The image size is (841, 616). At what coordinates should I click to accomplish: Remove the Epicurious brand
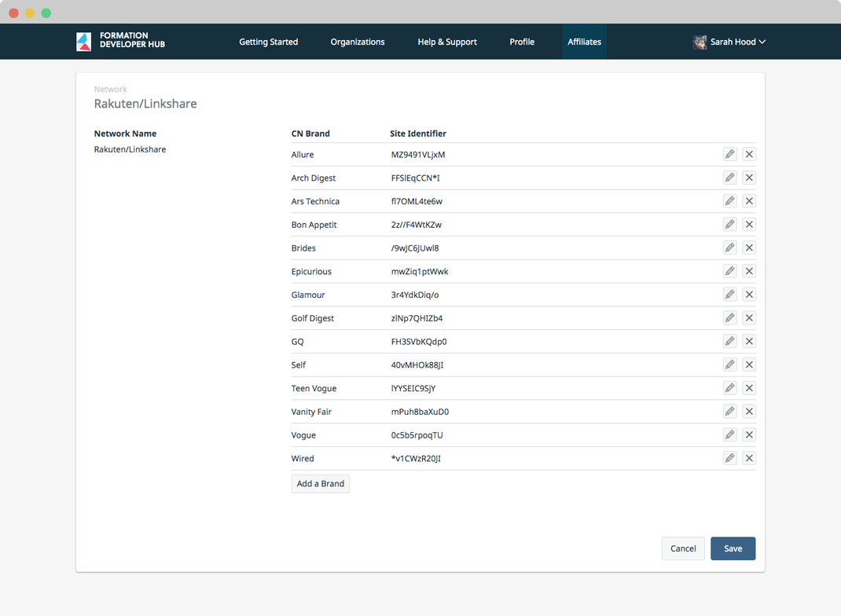749,271
